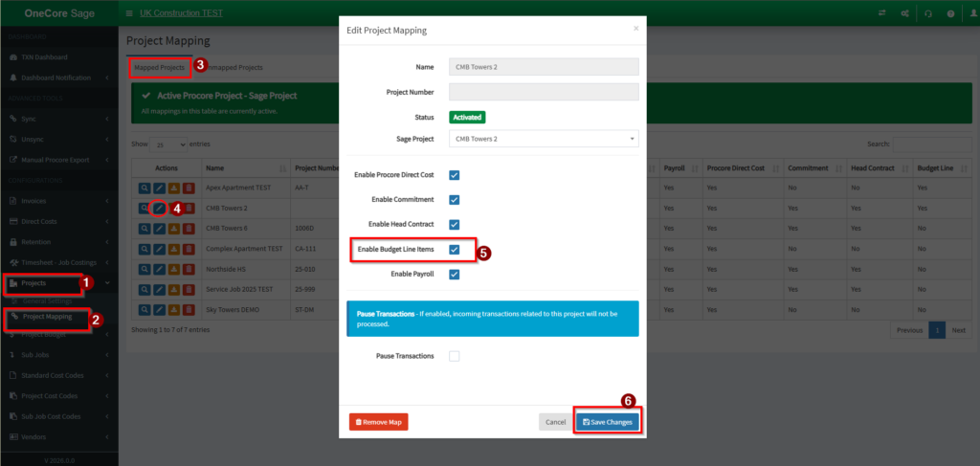The width and height of the screenshot is (980, 466).
Task: Click the table Search input field
Action: pyautogui.click(x=932, y=144)
